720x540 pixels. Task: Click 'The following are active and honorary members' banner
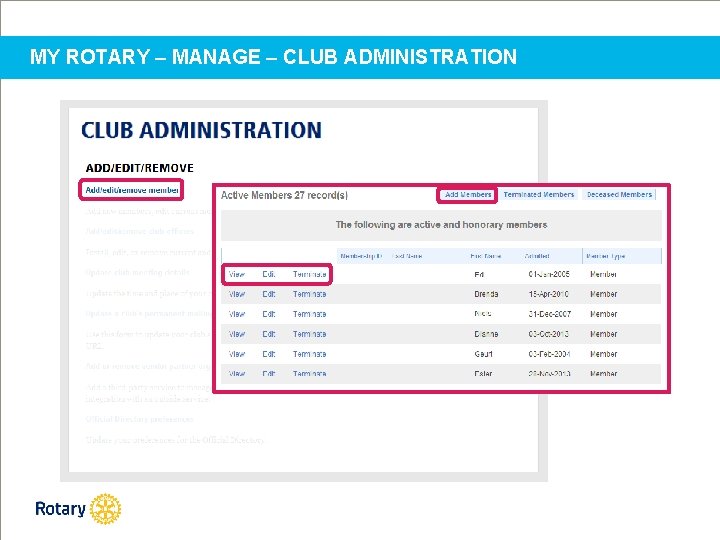pyautogui.click(x=441, y=225)
